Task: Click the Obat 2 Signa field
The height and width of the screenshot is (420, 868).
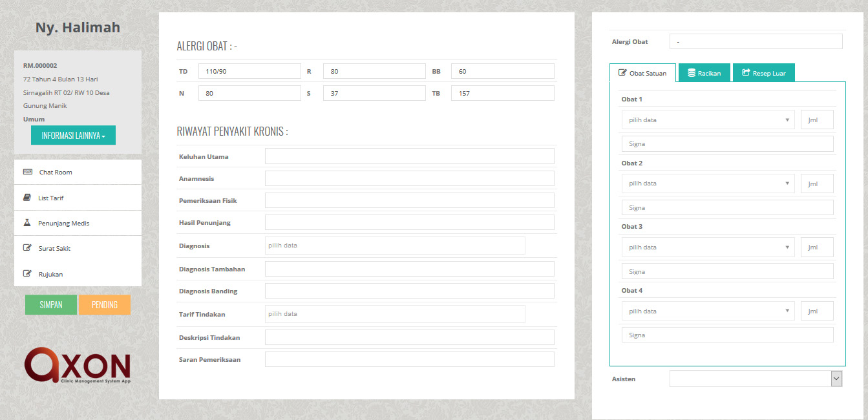Action: point(727,207)
